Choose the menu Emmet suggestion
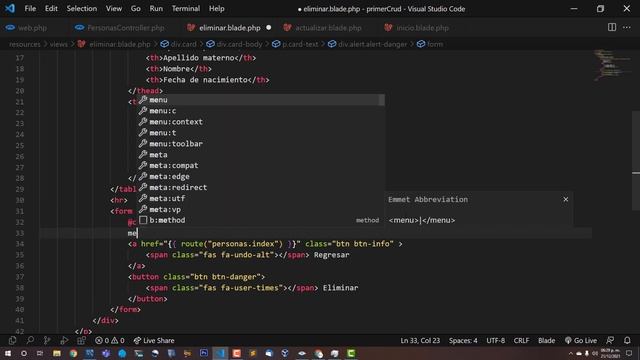Screen dimensions: 640x360 [260, 100]
